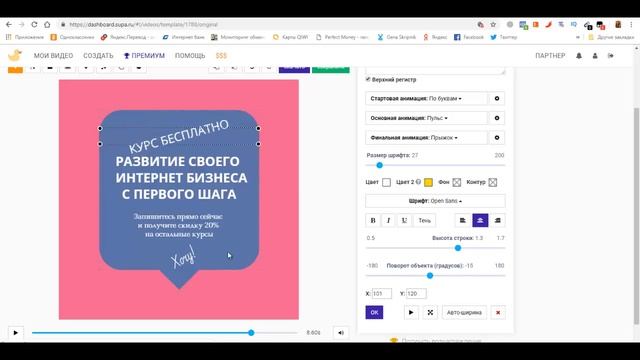The width and height of the screenshot is (640, 360).
Task: Open СОЗДАТЬ menu item
Action: (x=98, y=56)
